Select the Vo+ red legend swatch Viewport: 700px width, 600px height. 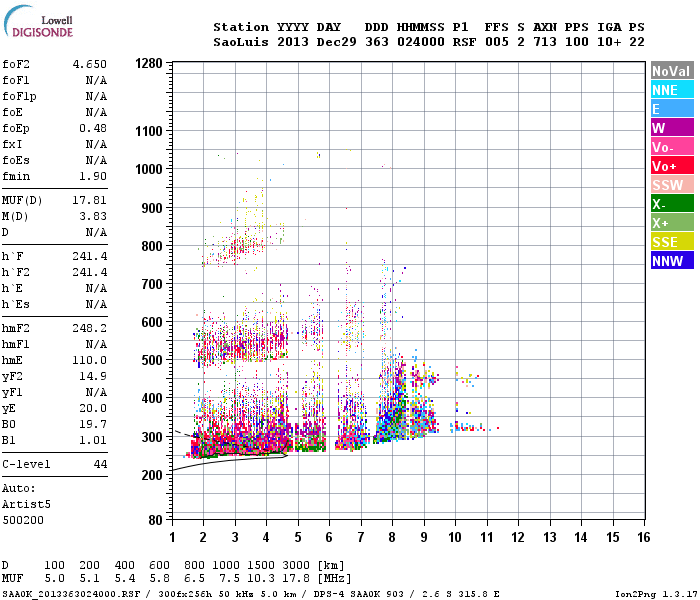click(x=672, y=166)
